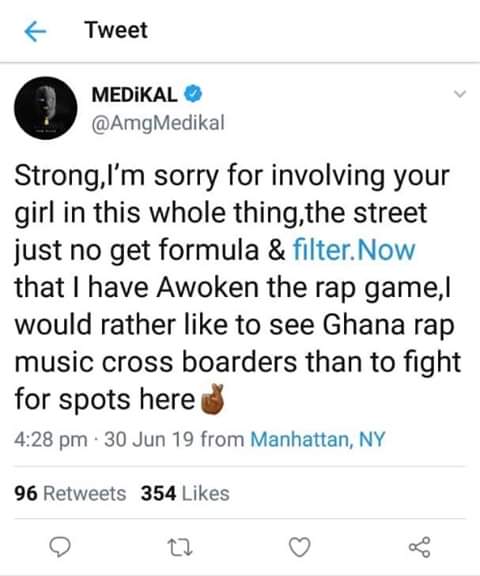Open MEDiKAL's profile picture

point(46,108)
